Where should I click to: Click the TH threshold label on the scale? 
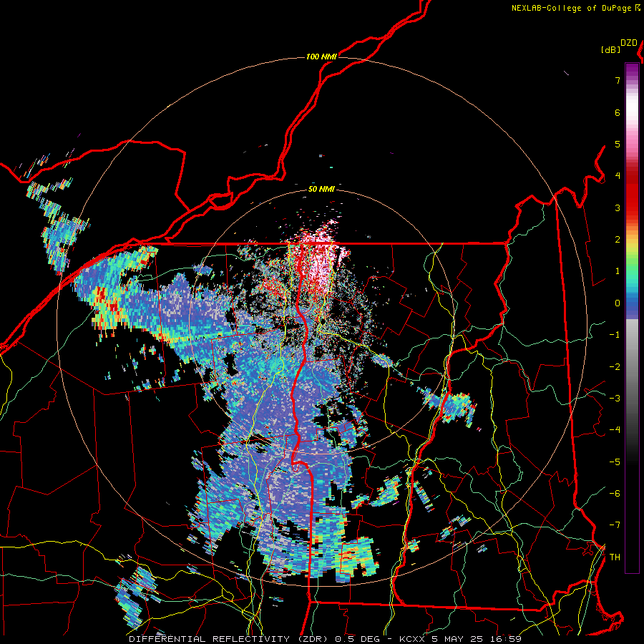[615, 557]
